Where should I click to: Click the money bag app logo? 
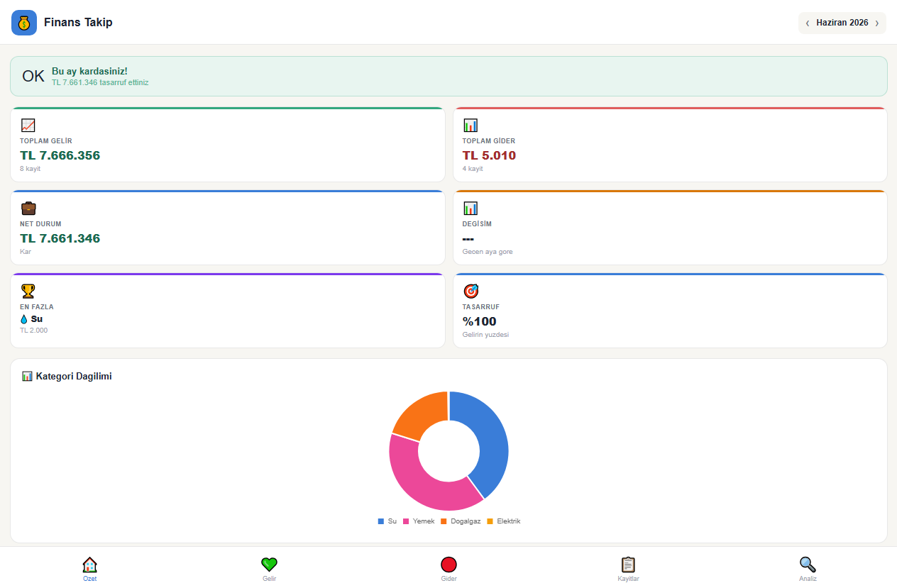click(x=24, y=23)
